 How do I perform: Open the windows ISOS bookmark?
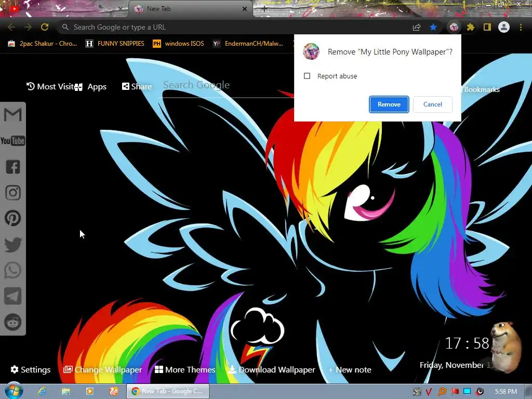click(179, 44)
